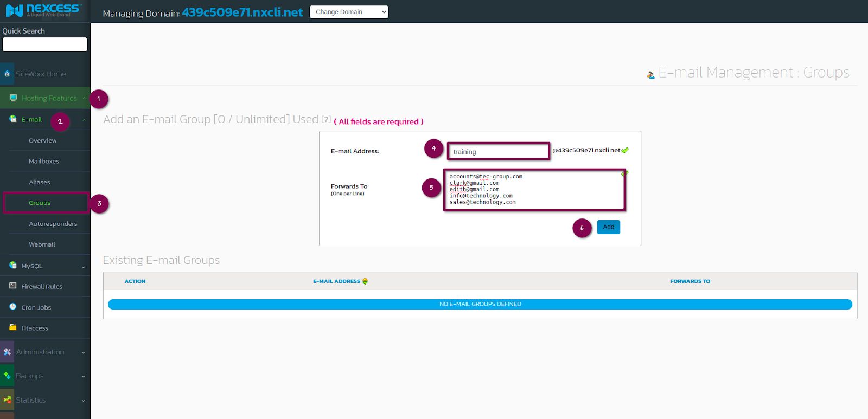Screen dimensions: 868x419
Task: Click the Htaccess folder icon
Action: coord(13,327)
